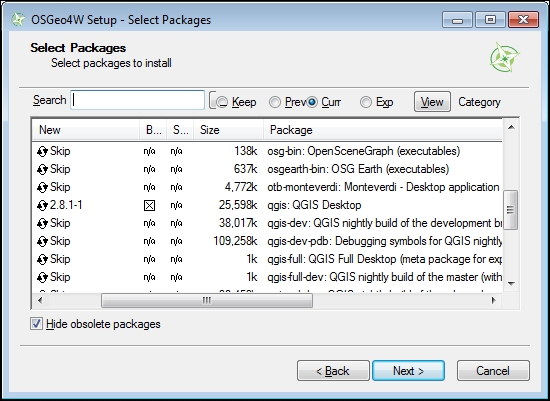Select the Curr radio button
Image resolution: width=550 pixels, height=401 pixels.
click(311, 102)
